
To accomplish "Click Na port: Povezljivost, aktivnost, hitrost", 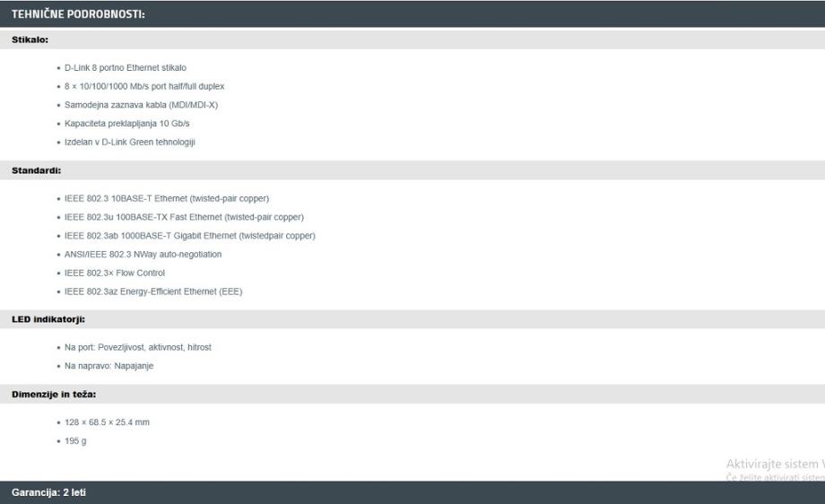I will pyautogui.click(x=137, y=347).
